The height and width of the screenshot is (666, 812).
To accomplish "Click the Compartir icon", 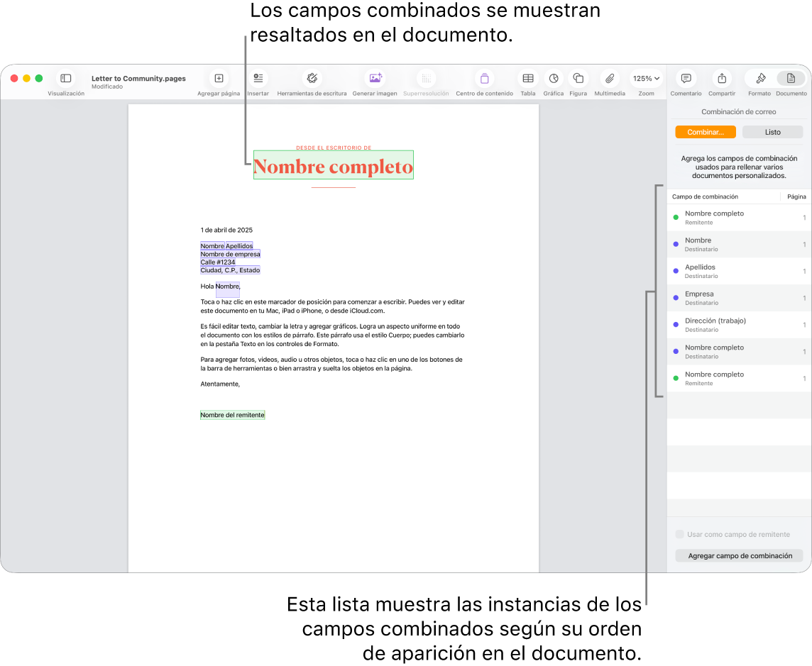I will point(721,79).
